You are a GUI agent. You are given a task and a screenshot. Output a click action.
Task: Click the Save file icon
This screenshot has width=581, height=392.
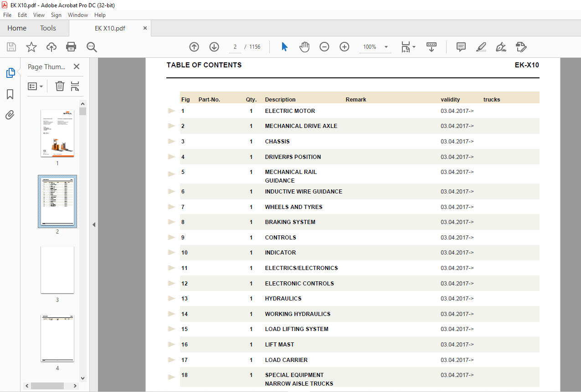(11, 47)
